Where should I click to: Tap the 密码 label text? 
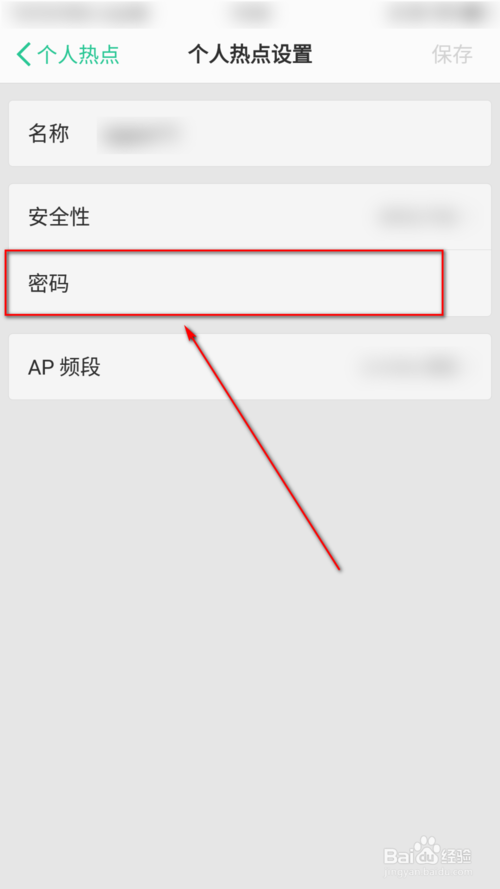(x=49, y=283)
